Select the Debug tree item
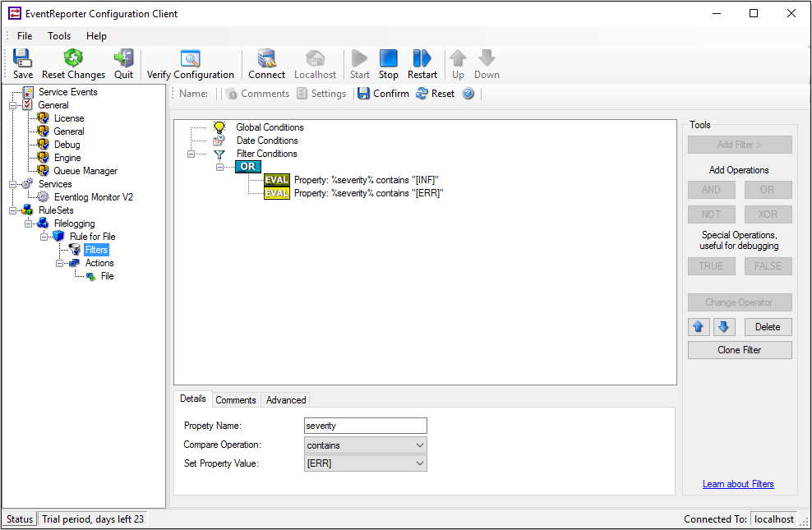Viewport: 812px width, 530px height. coord(67,145)
